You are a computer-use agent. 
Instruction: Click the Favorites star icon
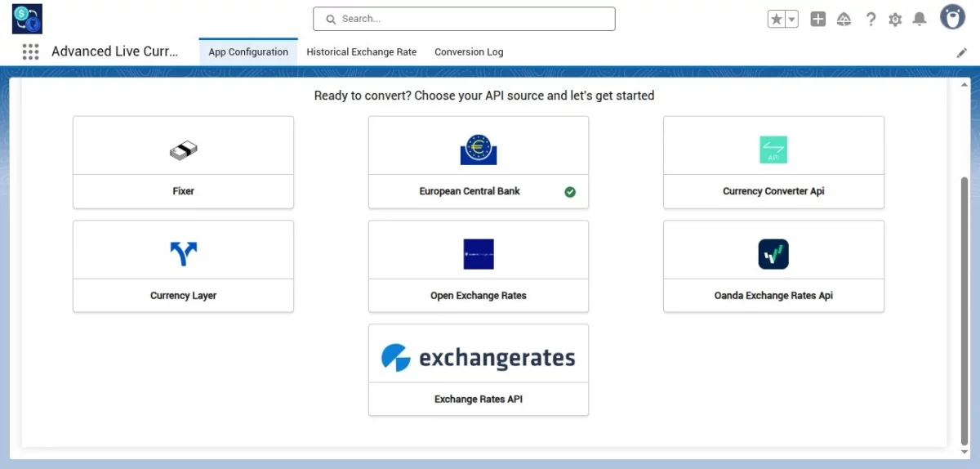pyautogui.click(x=776, y=19)
